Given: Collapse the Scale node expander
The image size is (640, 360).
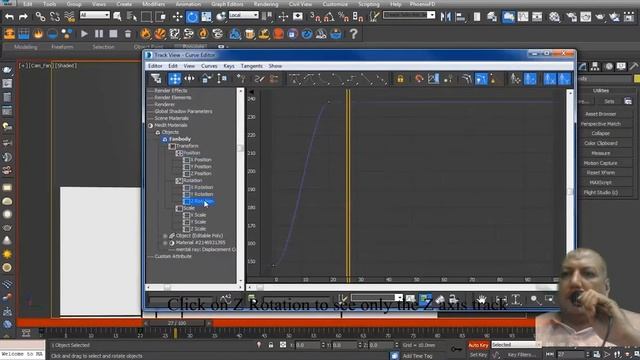Looking at the screenshot, I should click(x=179, y=208).
